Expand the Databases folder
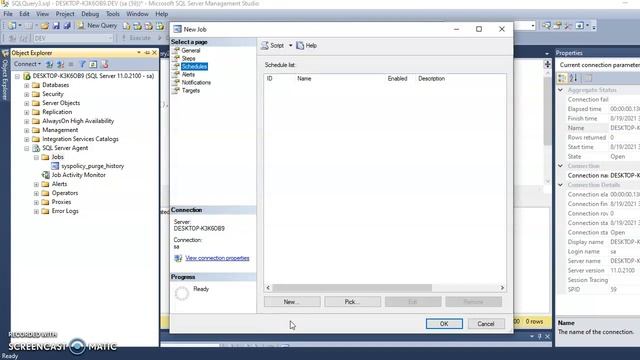640x360 pixels. (27, 85)
